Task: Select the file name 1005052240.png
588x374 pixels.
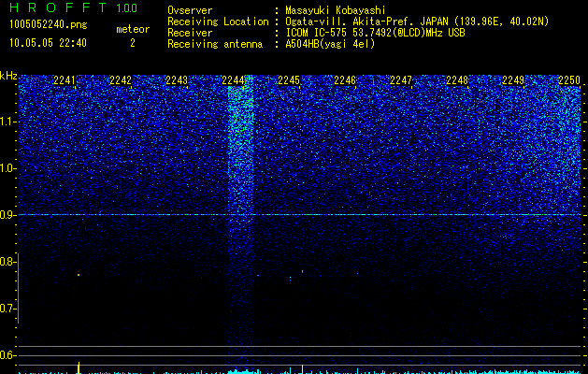Action: tap(49, 24)
